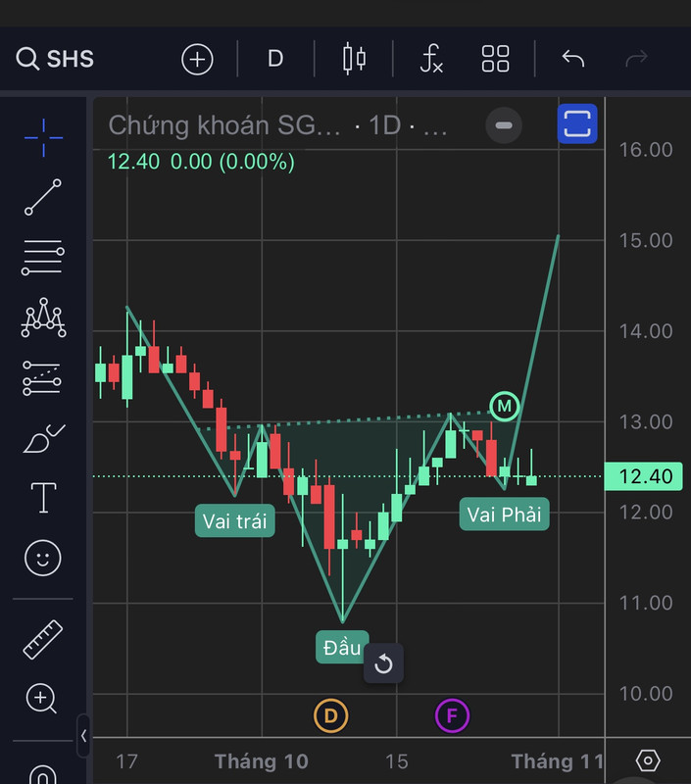Select the magnet mode tool icon
The height and width of the screenshot is (784, 691).
click(43, 774)
